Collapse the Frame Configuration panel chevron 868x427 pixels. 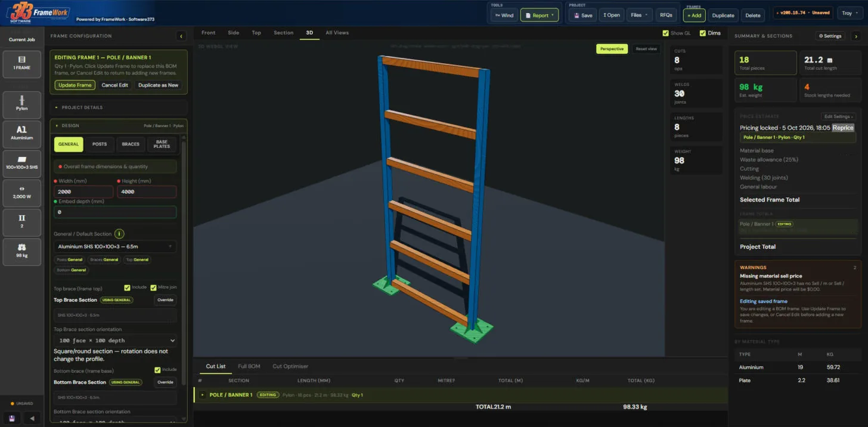tap(181, 36)
